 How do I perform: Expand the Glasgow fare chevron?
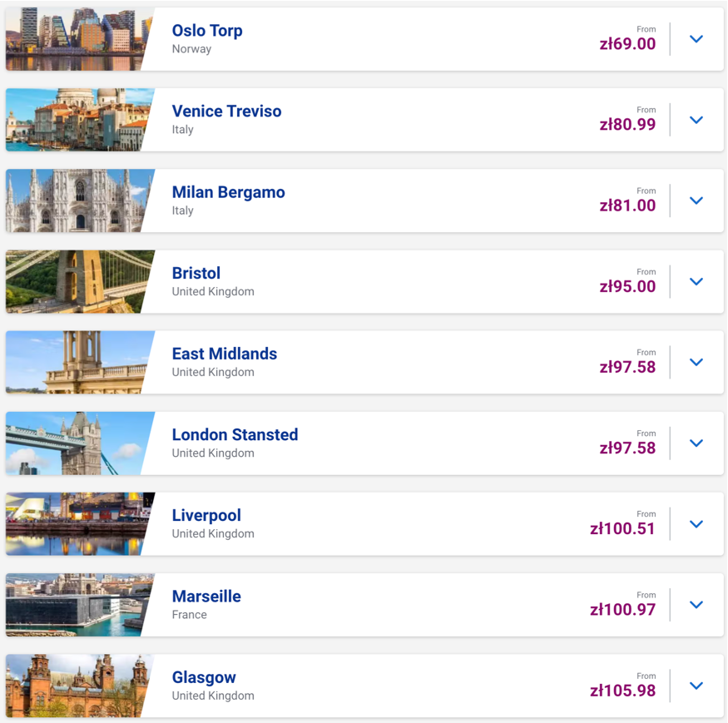tap(696, 686)
